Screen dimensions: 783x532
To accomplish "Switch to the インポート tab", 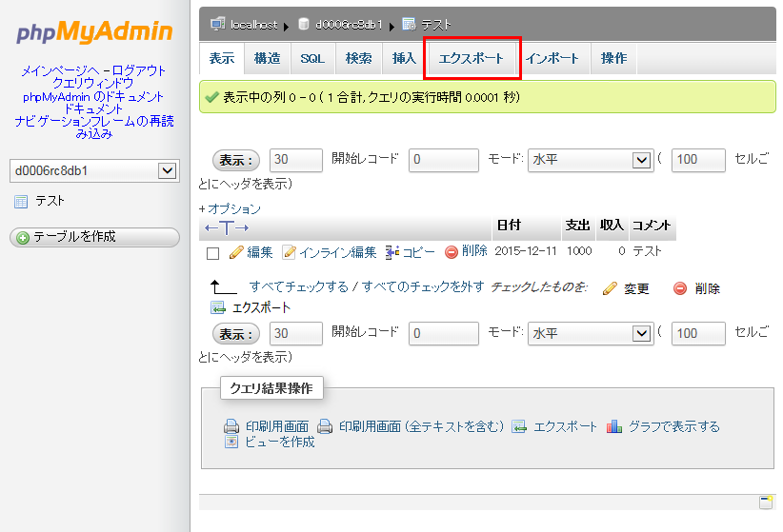I will (x=552, y=58).
